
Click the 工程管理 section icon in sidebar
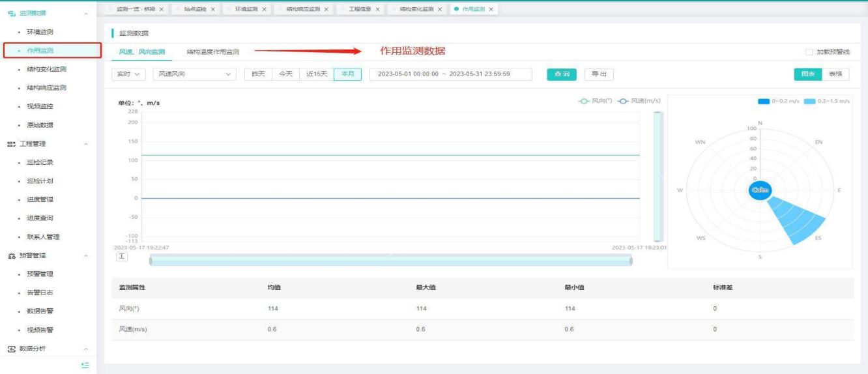tap(11, 143)
